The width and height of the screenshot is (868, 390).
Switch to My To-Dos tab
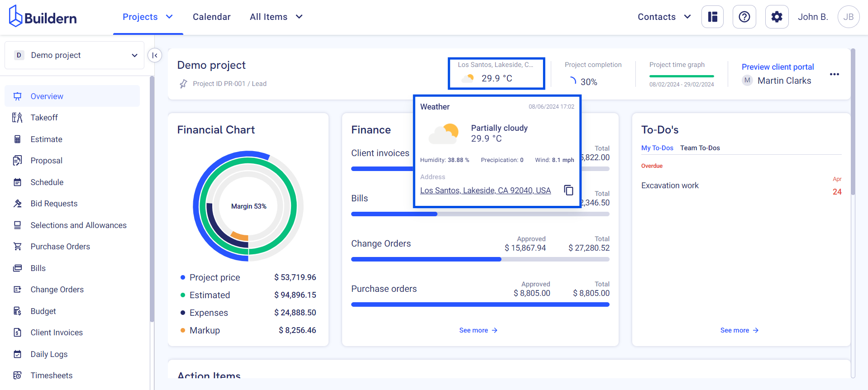click(657, 148)
